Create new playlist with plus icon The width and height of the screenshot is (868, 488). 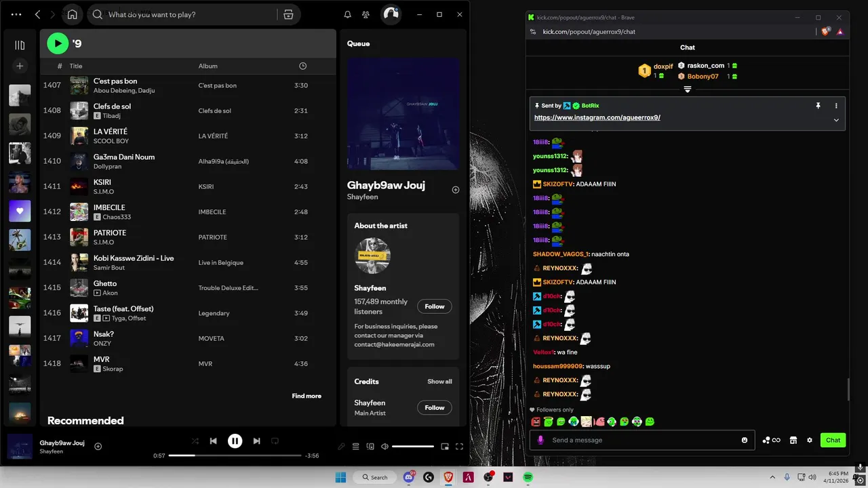coord(20,66)
